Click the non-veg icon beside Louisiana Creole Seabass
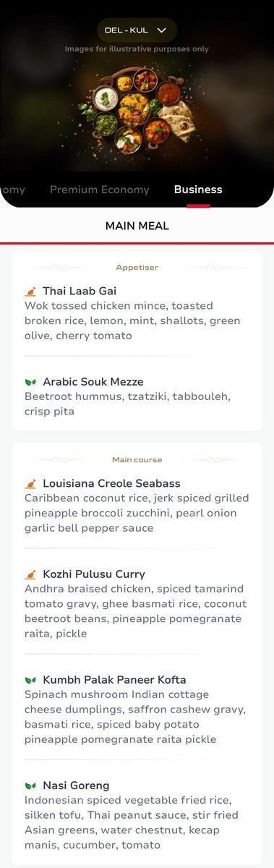Image resolution: width=274 pixels, height=868 pixels. [x=30, y=483]
